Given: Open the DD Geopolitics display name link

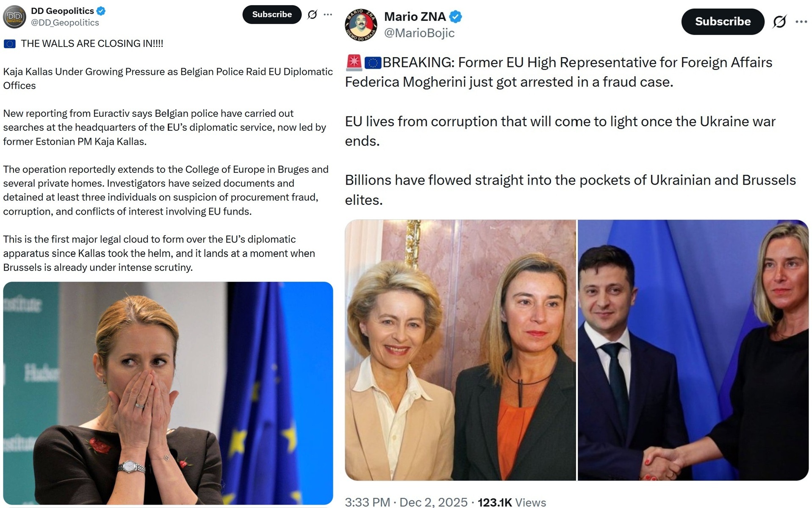Looking at the screenshot, I should pos(62,11).
